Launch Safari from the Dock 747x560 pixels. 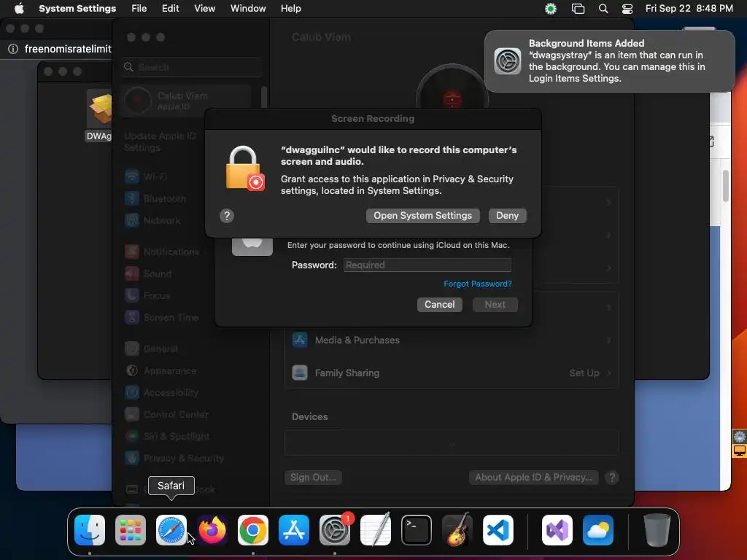click(171, 530)
